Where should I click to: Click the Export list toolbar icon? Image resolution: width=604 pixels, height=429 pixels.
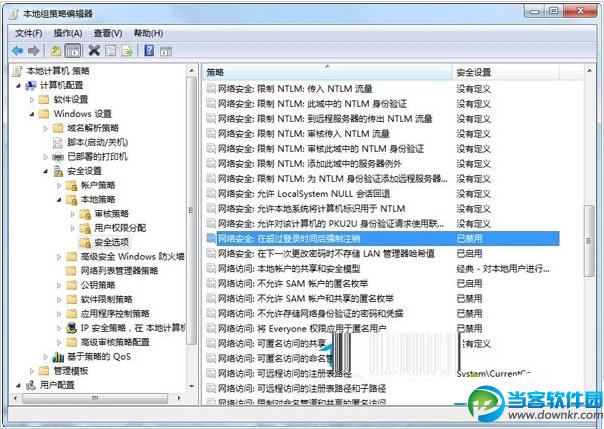127,50
